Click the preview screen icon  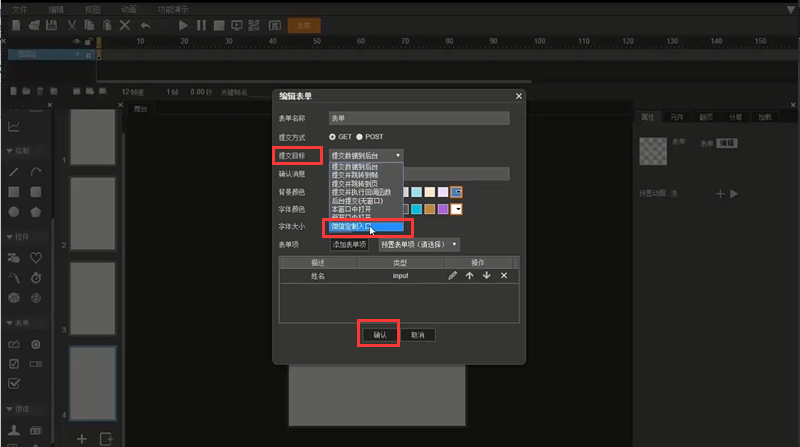[237, 25]
